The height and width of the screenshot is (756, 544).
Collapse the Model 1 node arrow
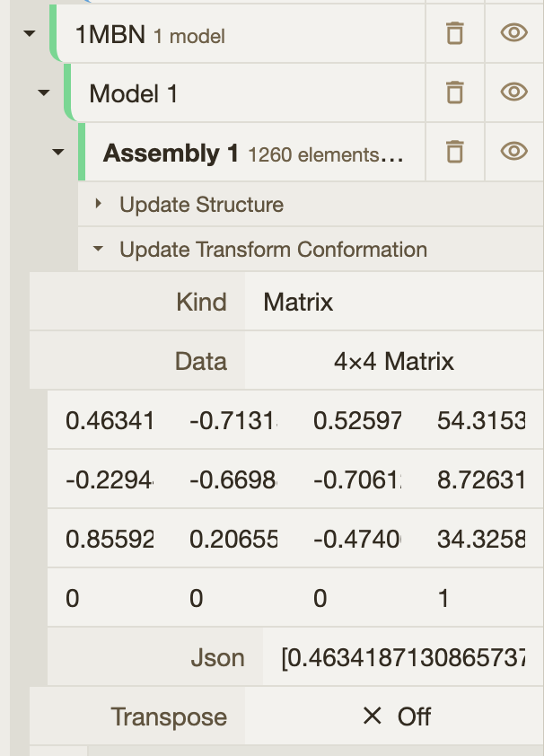[43, 92]
